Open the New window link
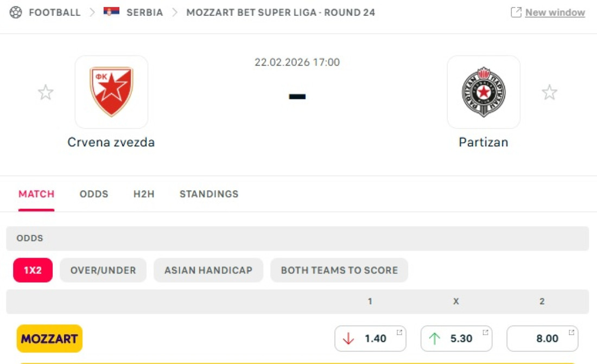597x364 pixels. pyautogui.click(x=555, y=12)
